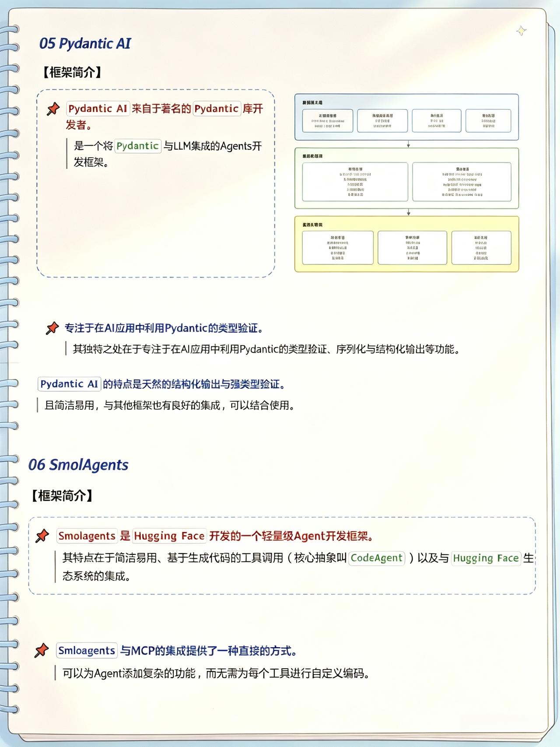The width and height of the screenshot is (560, 747).
Task: Click the text 与MCP的集成提供了一种直接的方式。
Action: pos(209,651)
